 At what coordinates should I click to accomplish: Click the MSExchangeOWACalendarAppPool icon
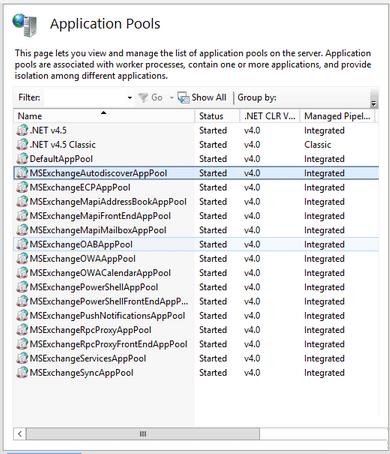pos(22,273)
